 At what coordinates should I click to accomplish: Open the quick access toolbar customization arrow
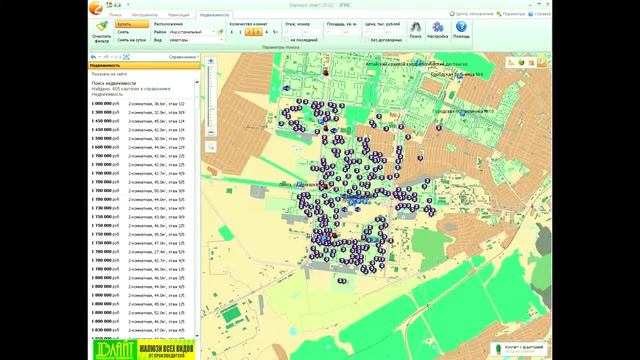pos(128,5)
